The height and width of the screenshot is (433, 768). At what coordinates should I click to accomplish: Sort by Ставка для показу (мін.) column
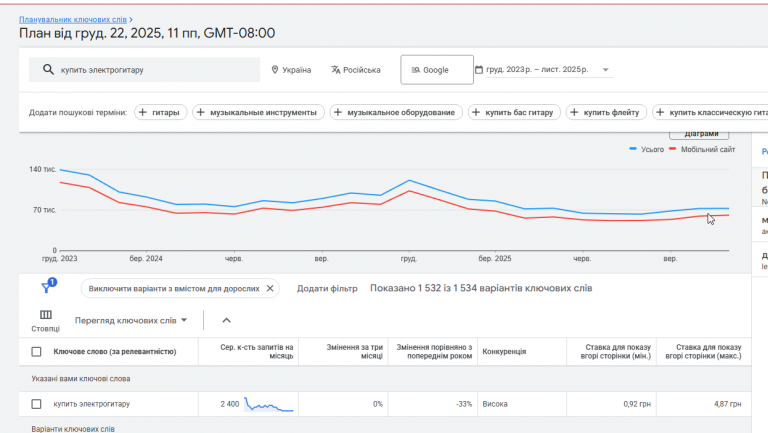(x=615, y=351)
